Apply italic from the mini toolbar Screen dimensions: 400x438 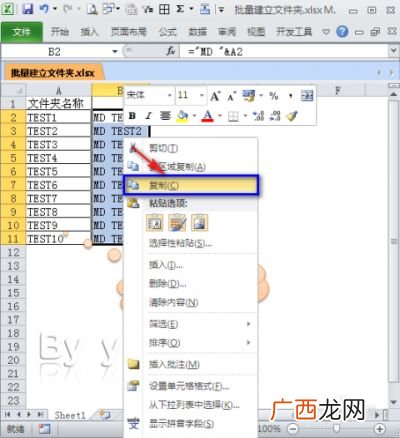point(148,116)
